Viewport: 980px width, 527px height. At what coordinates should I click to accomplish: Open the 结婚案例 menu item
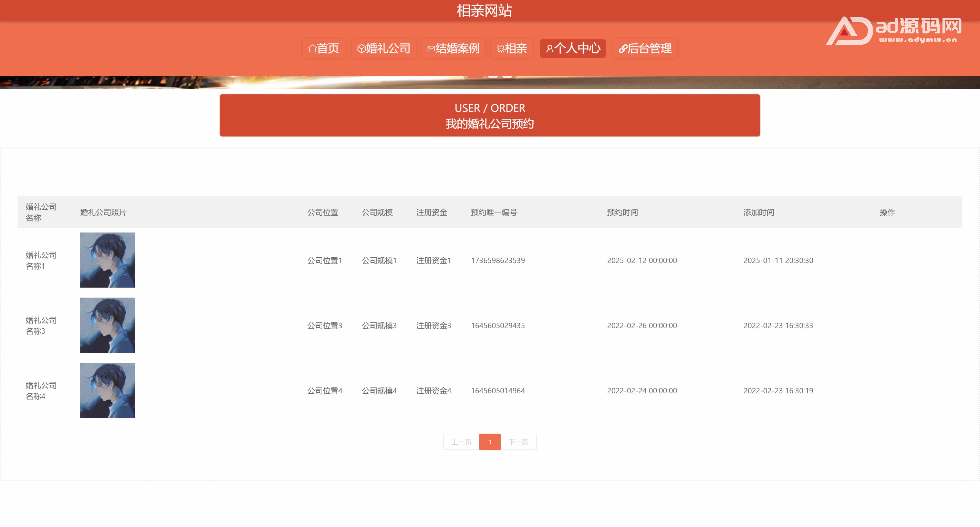[457, 48]
